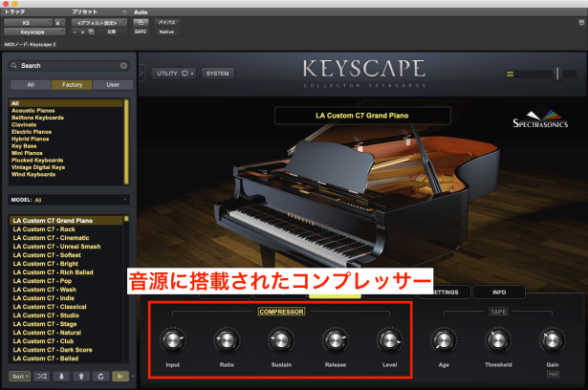Viewport: 588px width, 390px height.
Task: Shuffle the patch list with the shuffle icon
Action: click(42, 376)
